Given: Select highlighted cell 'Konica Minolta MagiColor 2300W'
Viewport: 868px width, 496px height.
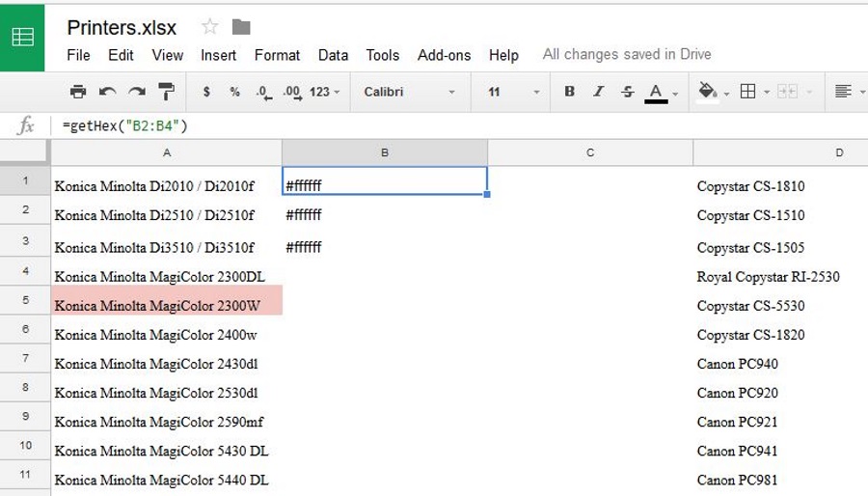Looking at the screenshot, I should click(167, 300).
